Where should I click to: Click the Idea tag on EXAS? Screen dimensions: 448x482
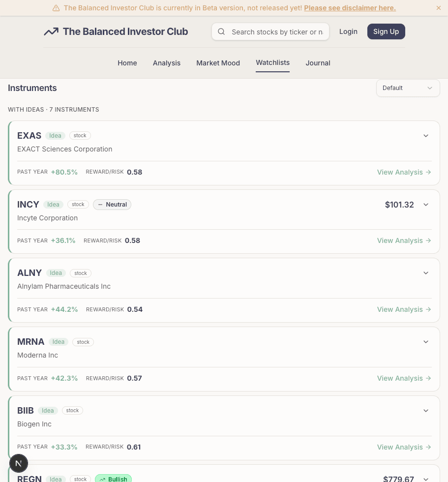(x=55, y=136)
